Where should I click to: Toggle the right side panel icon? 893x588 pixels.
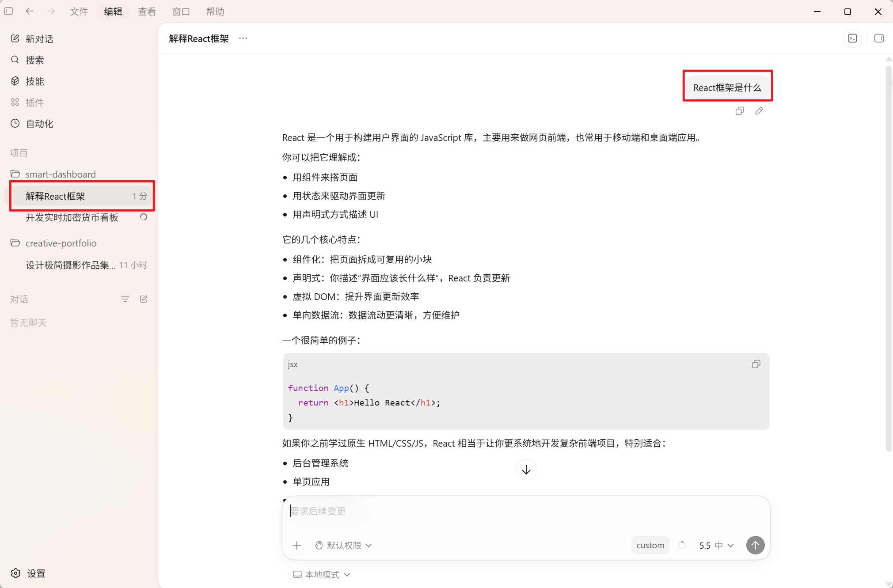click(879, 38)
